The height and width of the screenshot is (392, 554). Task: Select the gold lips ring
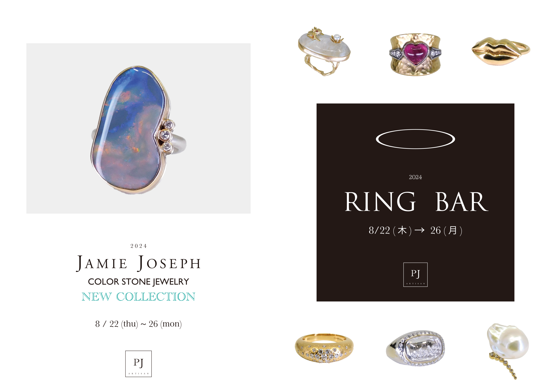[x=501, y=51]
